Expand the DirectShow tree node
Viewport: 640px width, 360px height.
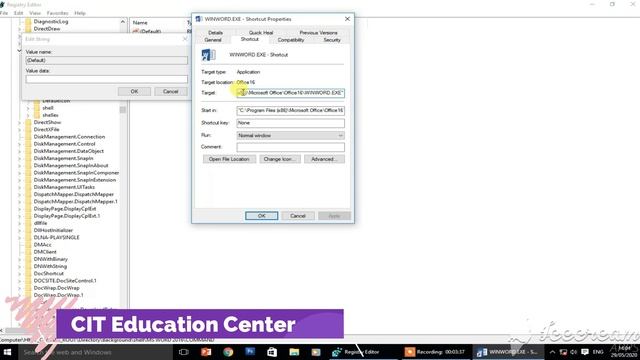pos(20,122)
